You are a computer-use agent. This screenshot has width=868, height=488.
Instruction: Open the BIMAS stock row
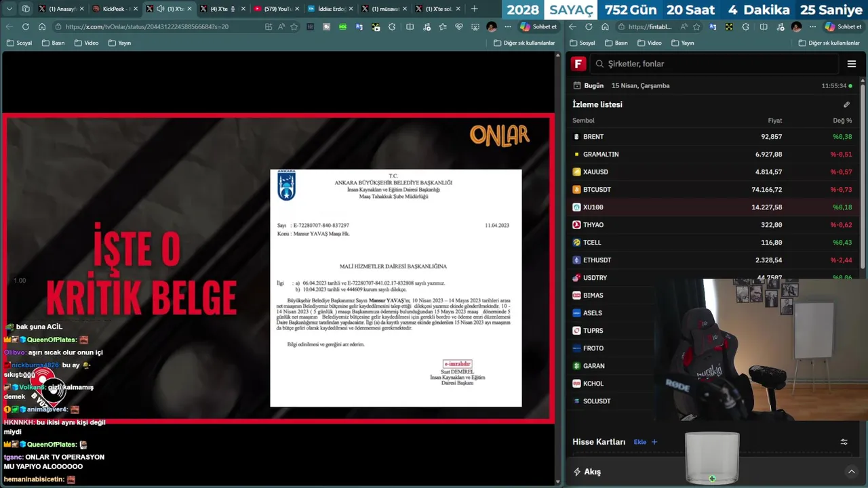tap(610, 296)
